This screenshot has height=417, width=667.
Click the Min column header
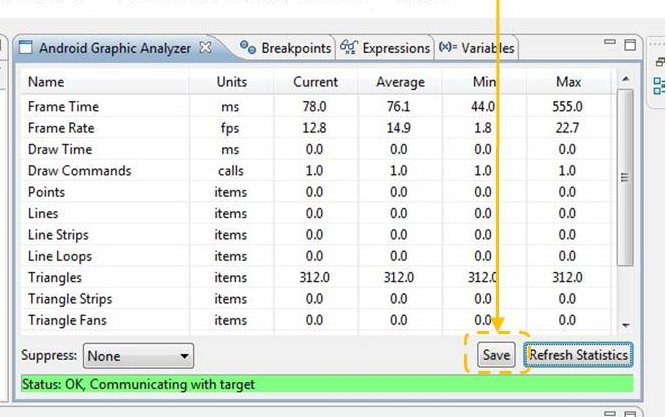coord(484,82)
